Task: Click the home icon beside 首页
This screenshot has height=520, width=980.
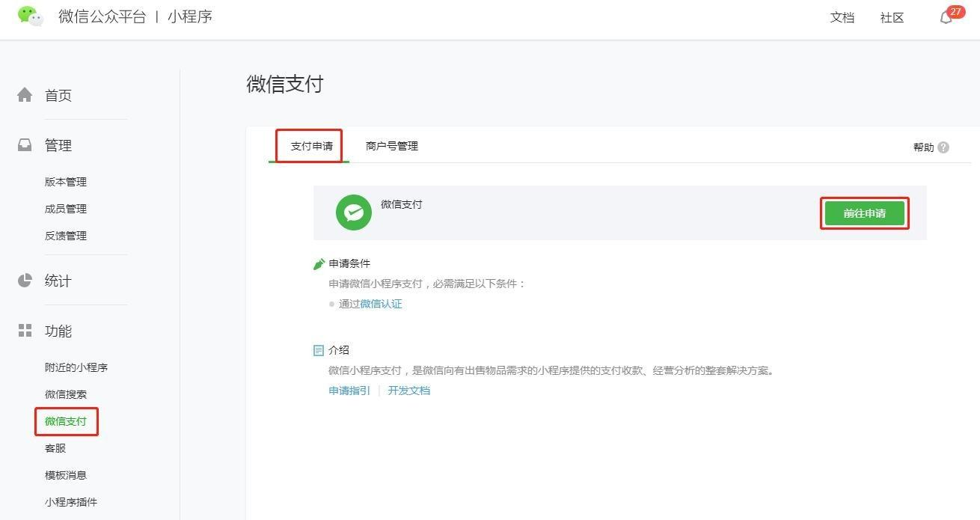Action: point(25,94)
